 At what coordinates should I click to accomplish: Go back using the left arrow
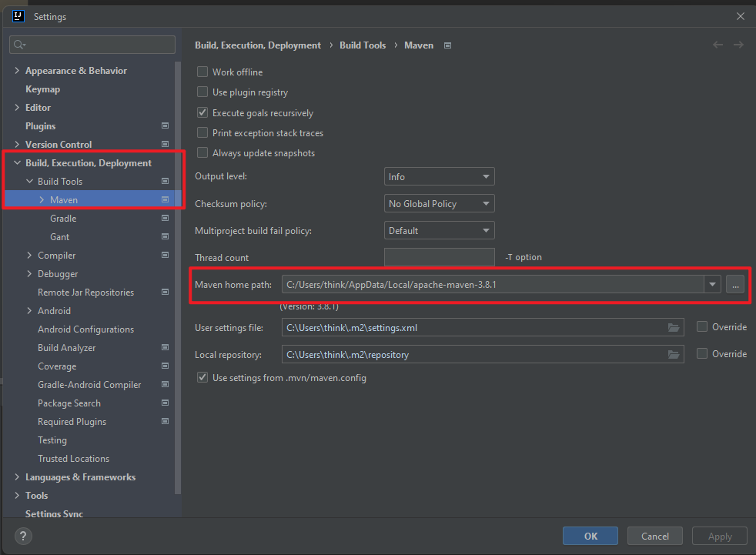click(718, 45)
